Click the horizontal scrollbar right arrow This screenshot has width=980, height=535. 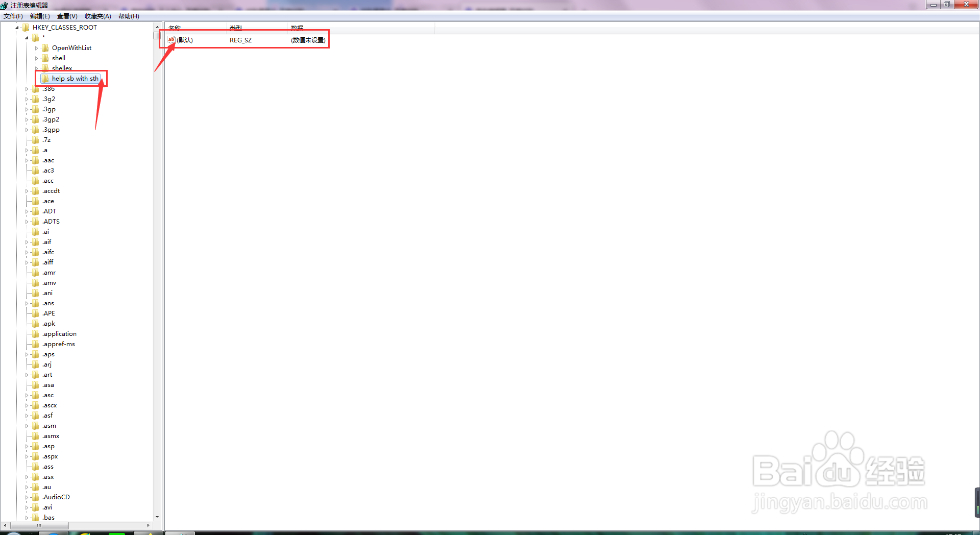[148, 525]
